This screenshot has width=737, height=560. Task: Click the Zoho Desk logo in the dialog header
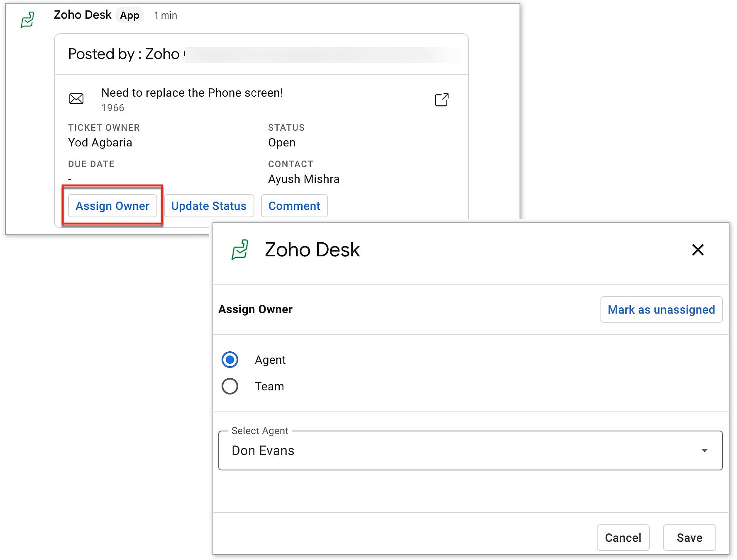tap(240, 250)
